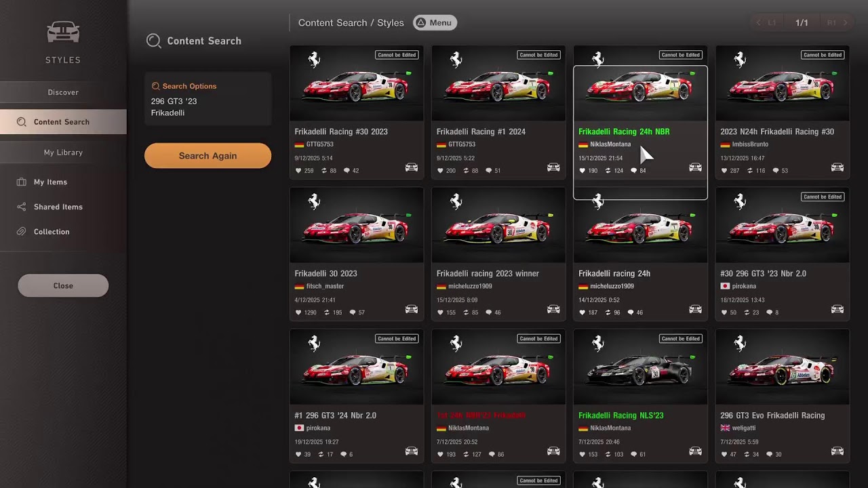Click car icon on Frikadelli Racing 24h NBR card
Image resolution: width=868 pixels, height=488 pixels.
pos(695,167)
